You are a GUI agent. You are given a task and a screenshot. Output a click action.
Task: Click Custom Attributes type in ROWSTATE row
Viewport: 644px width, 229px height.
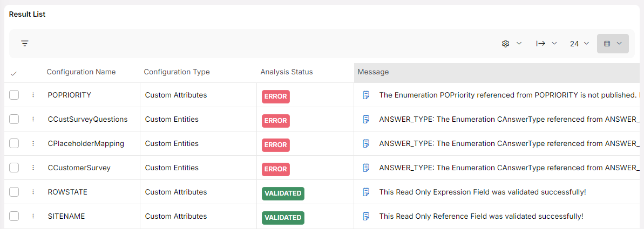[176, 192]
